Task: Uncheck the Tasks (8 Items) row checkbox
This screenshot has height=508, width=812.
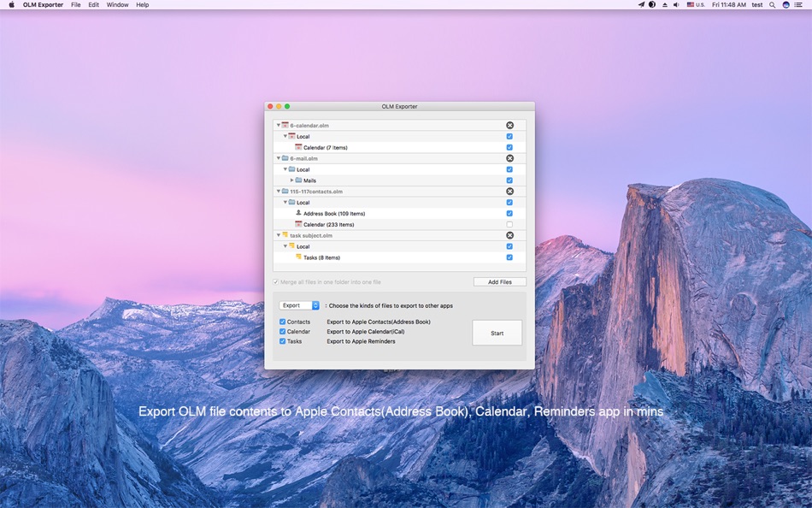Action: [x=509, y=257]
